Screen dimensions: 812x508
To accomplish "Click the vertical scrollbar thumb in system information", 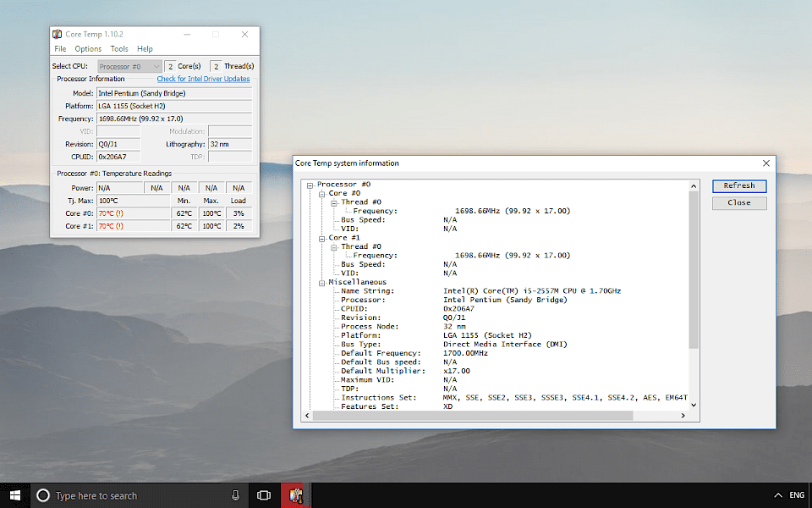I will [694, 269].
